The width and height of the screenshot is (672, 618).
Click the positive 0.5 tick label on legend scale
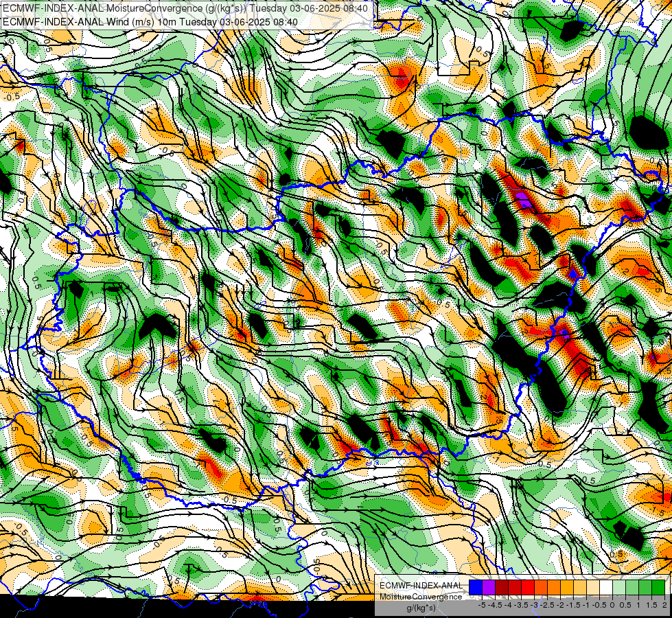click(625, 605)
